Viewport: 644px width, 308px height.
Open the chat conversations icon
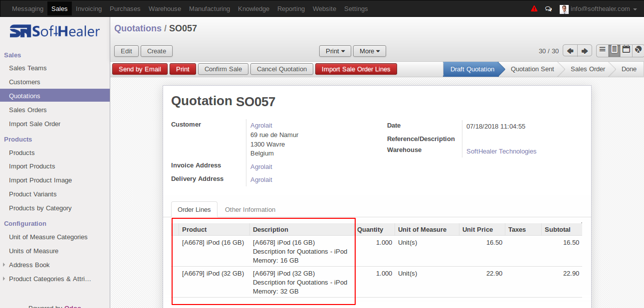click(x=548, y=8)
